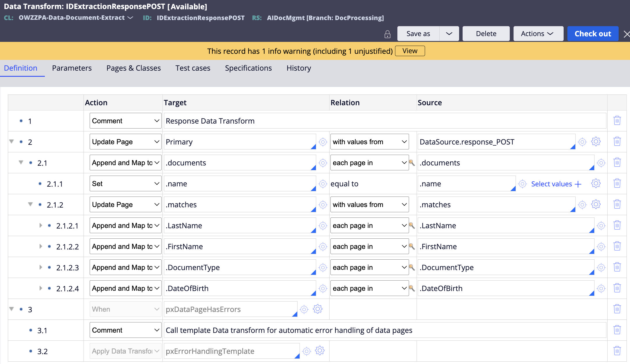Open the Parameters tab

point(72,68)
